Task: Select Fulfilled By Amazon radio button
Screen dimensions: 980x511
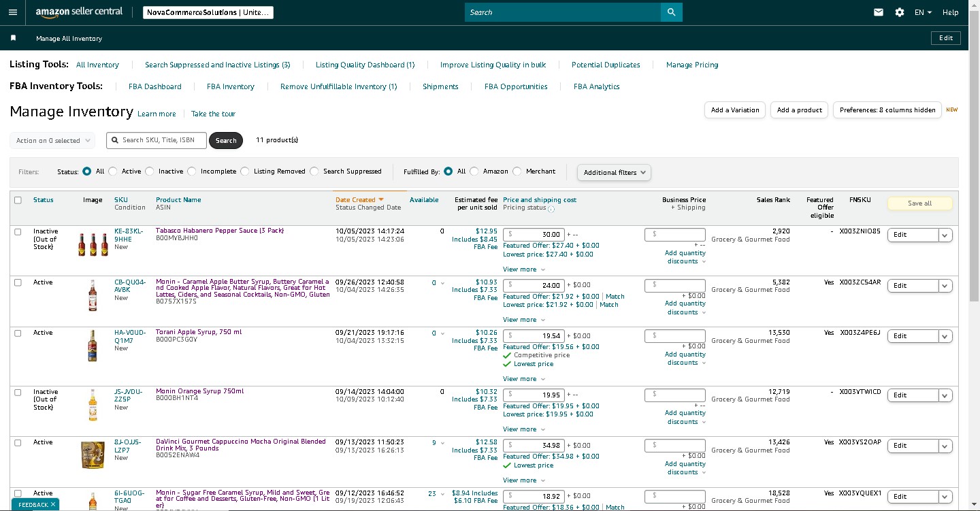Action: click(474, 171)
